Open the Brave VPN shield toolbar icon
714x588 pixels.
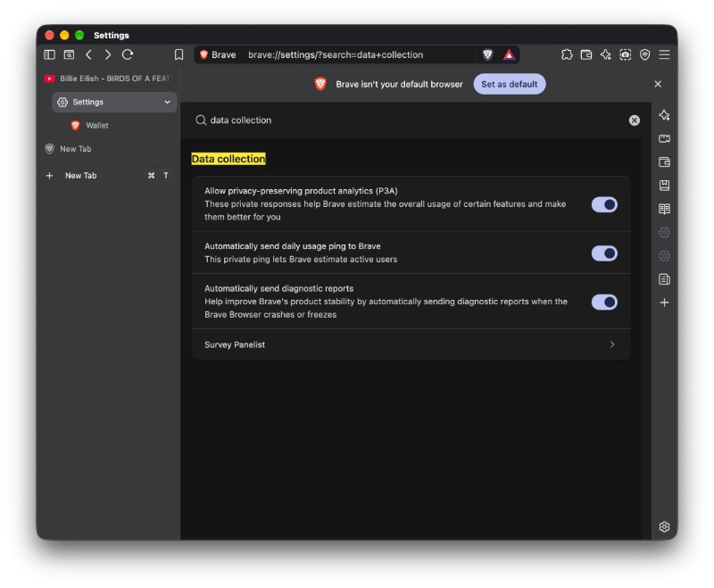tap(644, 54)
